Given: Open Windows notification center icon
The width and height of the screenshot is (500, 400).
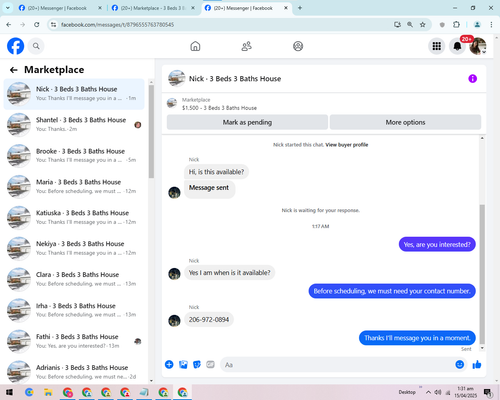Looking at the screenshot, I should tap(488, 393).
